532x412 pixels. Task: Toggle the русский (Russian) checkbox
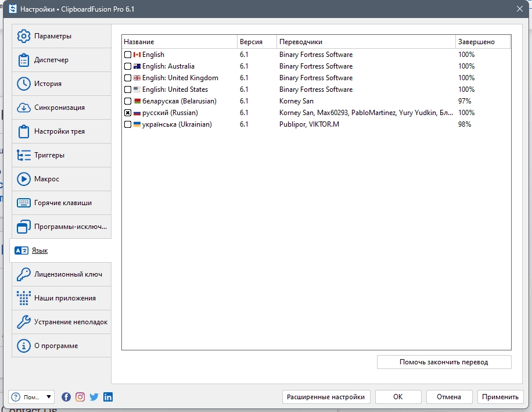tap(128, 113)
